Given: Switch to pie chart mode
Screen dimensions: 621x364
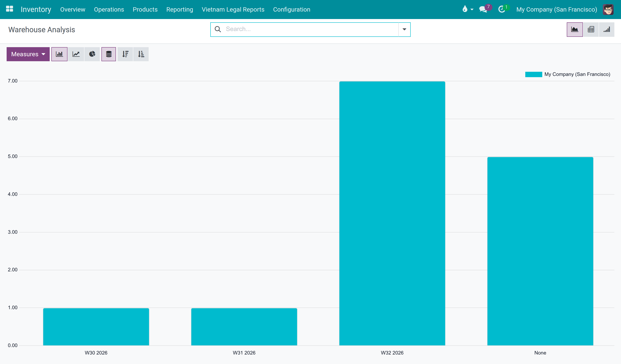Looking at the screenshot, I should [92, 54].
